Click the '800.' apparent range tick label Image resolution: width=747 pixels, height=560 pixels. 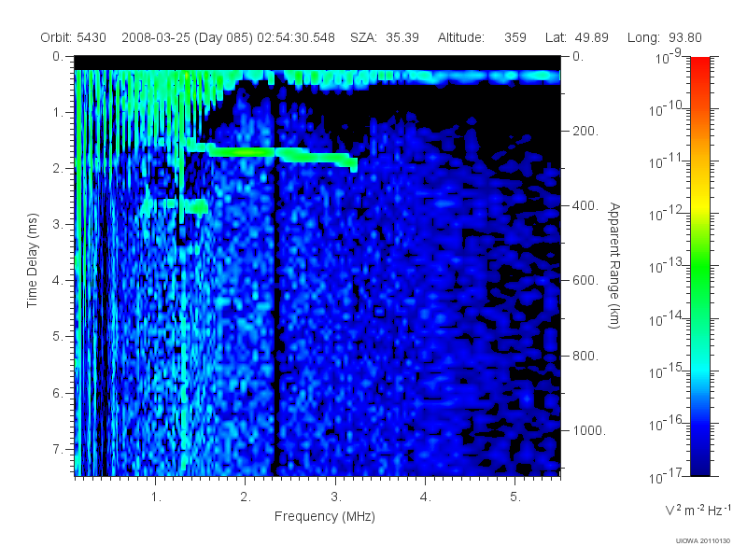585,356
